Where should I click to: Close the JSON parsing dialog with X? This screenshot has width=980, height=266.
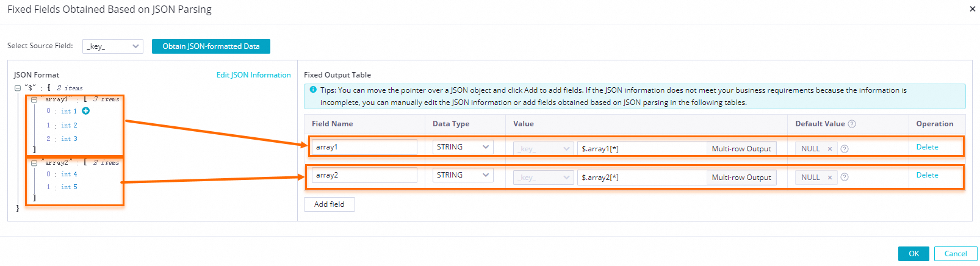click(972, 9)
